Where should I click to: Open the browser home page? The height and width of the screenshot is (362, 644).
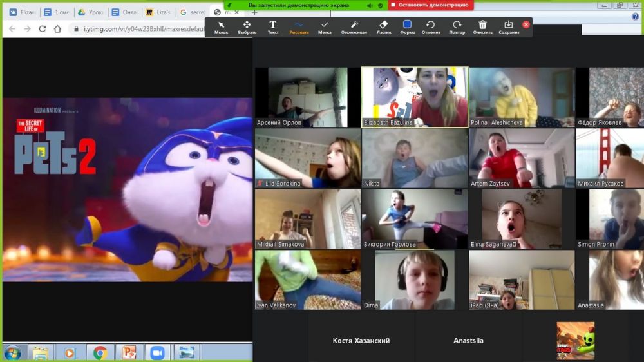(57, 29)
